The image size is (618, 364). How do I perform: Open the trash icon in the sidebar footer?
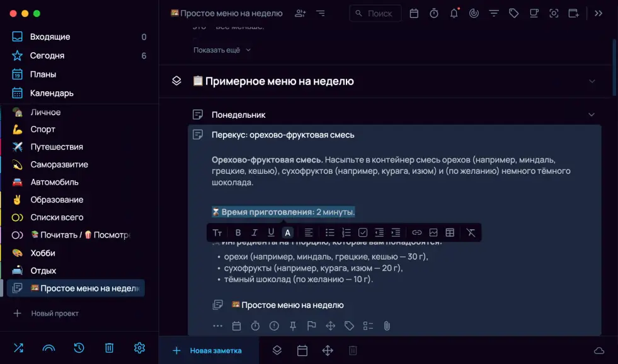109,348
